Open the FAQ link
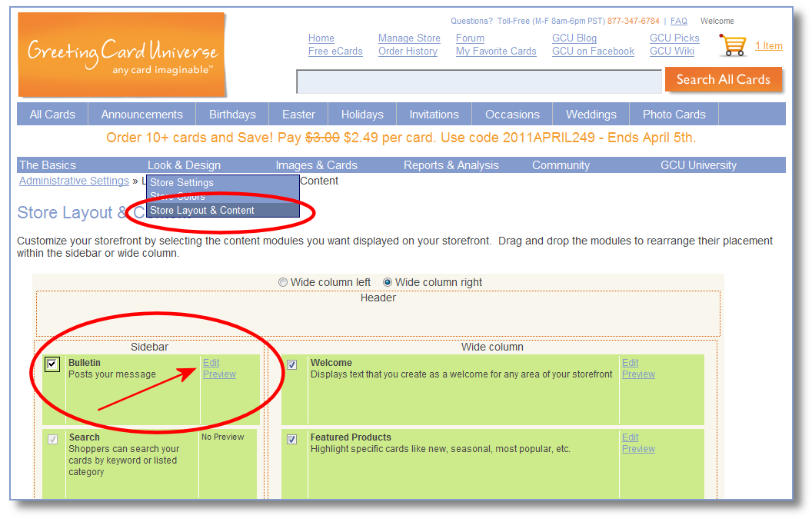 (678, 21)
